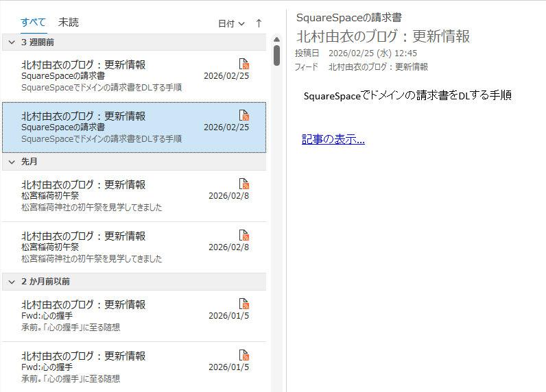Select the first 松宮稲荷初午祭 subject line

coord(50,196)
